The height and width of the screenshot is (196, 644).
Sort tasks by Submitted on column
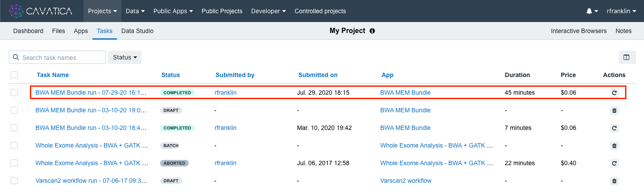[x=318, y=75]
